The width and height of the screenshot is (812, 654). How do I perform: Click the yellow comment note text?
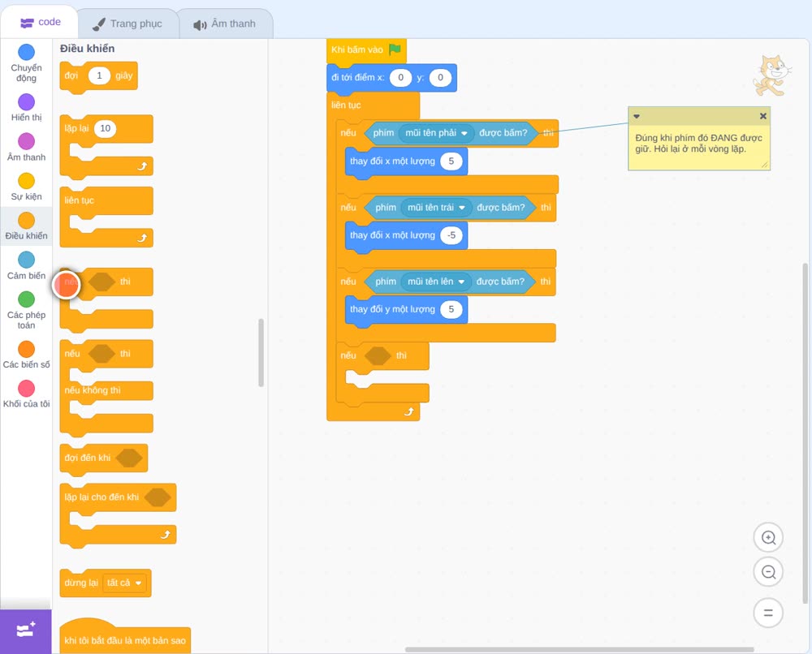point(698,144)
